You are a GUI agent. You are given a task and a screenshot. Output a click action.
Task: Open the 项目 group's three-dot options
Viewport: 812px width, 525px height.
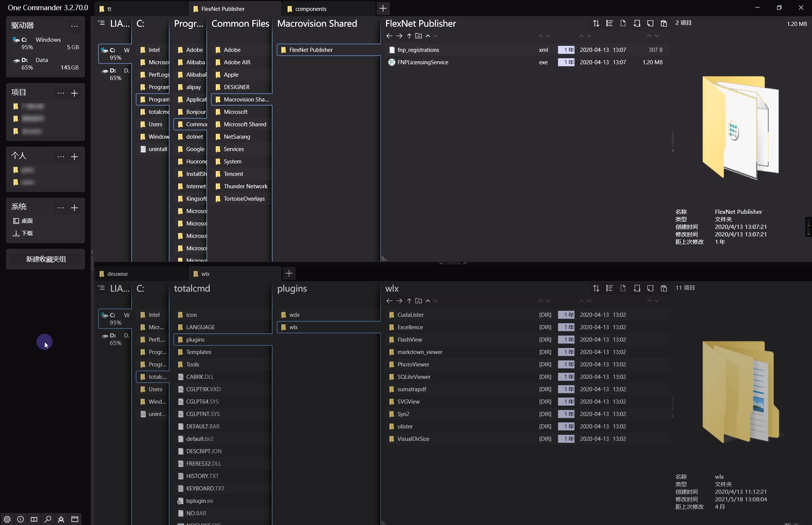pyautogui.click(x=61, y=93)
